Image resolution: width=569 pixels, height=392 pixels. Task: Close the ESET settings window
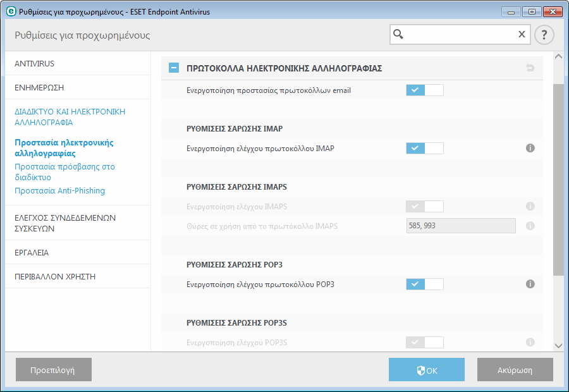point(553,12)
